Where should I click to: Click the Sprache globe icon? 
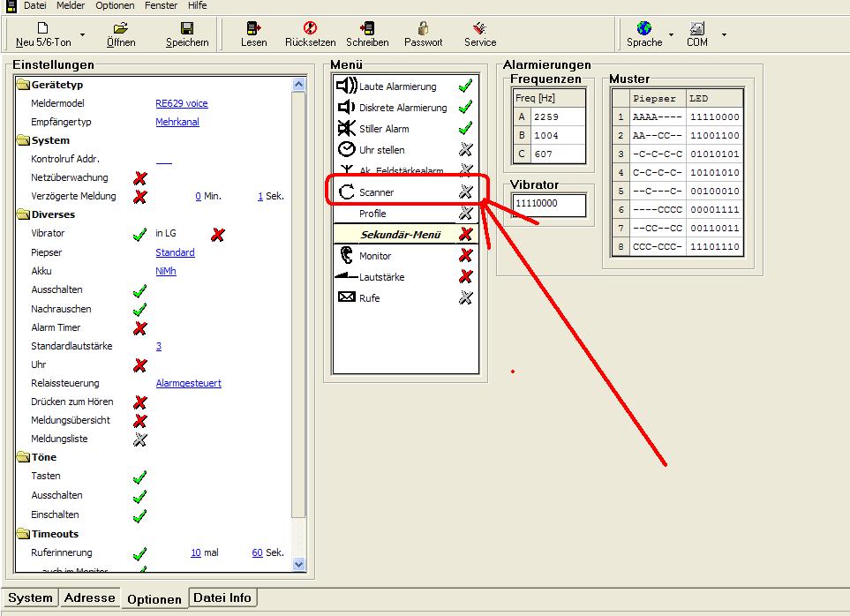point(644,29)
